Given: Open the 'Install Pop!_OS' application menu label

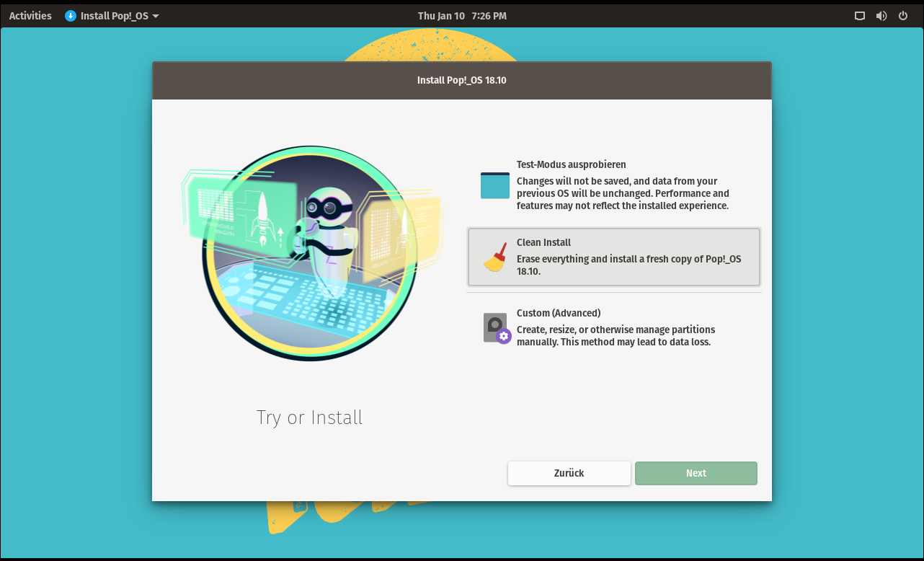Looking at the screenshot, I should pyautogui.click(x=115, y=16).
